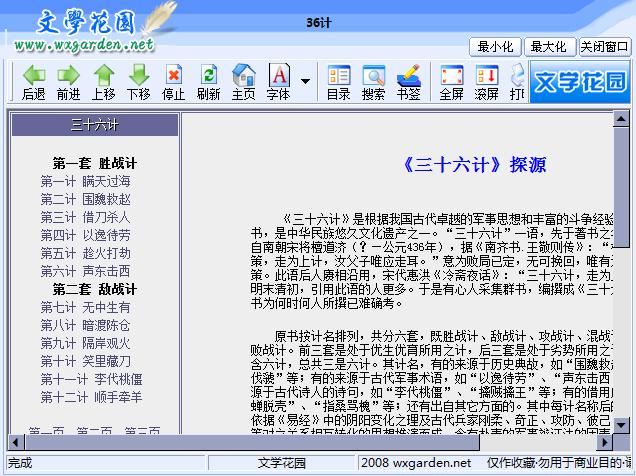Open chapter 第一计 瞒天过海
Viewport: 636px width, 476px height.
click(x=85, y=181)
